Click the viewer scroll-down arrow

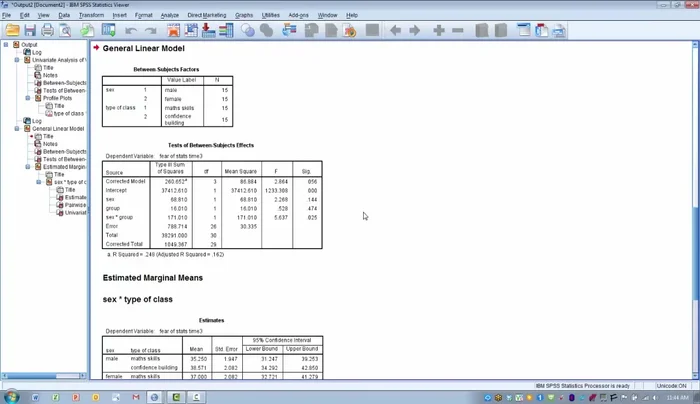tap(695, 376)
